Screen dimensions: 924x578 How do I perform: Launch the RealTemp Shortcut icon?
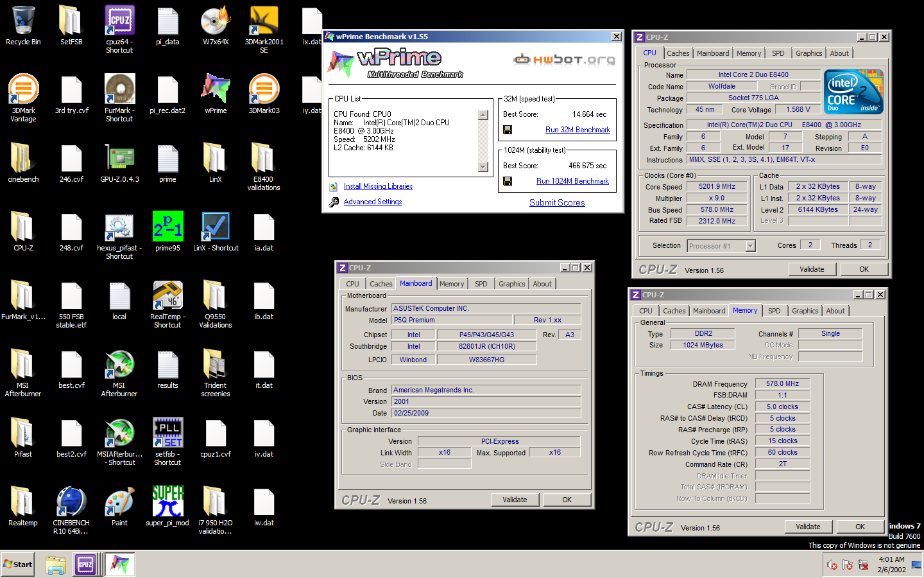tap(167, 304)
